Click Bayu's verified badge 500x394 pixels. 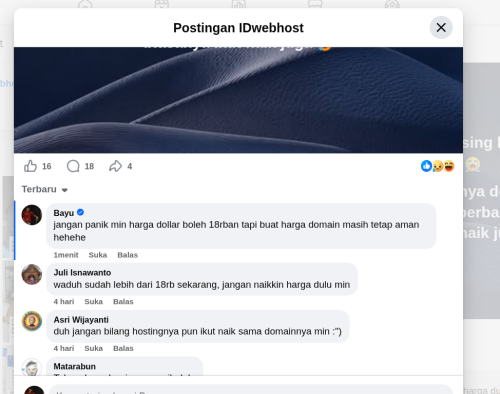coord(80,212)
